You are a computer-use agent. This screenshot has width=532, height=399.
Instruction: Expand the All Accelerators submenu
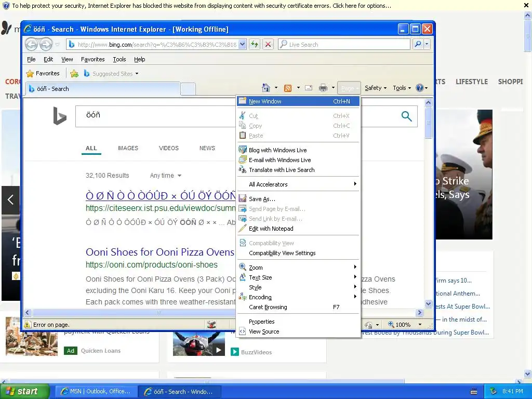click(x=298, y=184)
